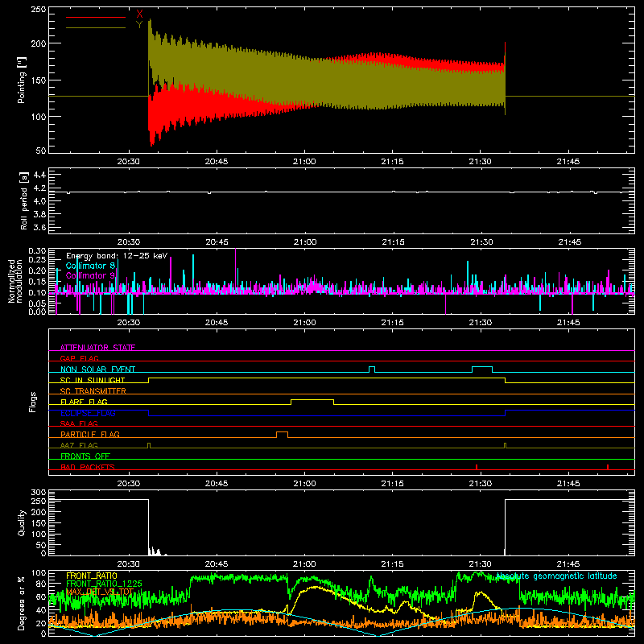Image resolution: width=644 pixels, height=644 pixels.
Task: Click 20:45 under the Pointing plot
Action: click(x=217, y=162)
